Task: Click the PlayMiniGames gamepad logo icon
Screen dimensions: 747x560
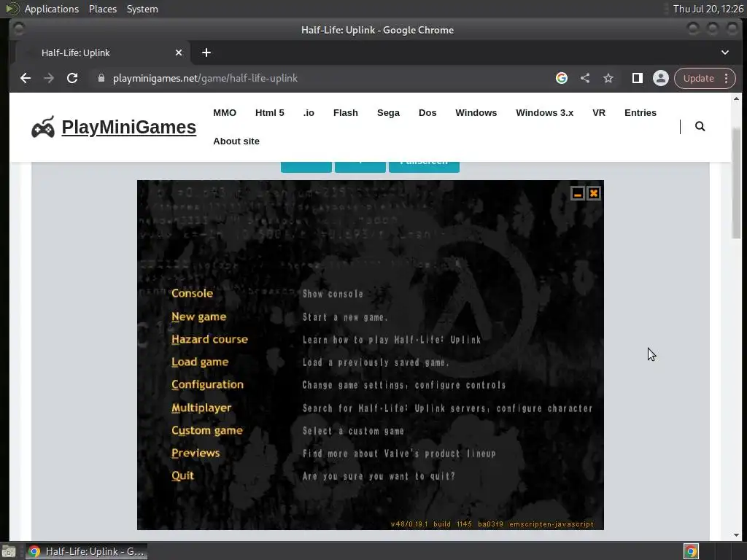Action: coord(43,127)
